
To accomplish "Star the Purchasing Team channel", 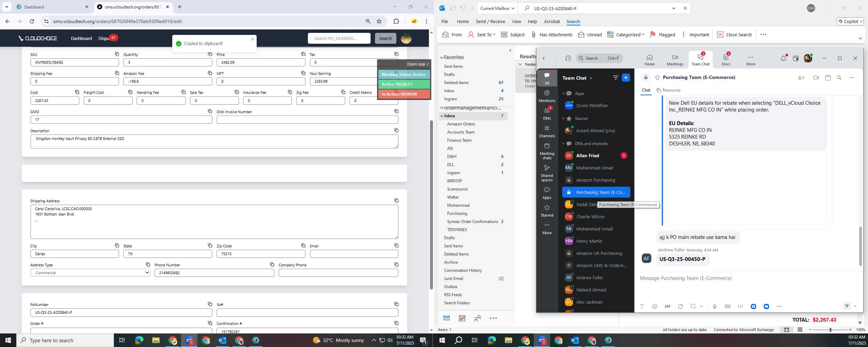I will click(x=657, y=78).
